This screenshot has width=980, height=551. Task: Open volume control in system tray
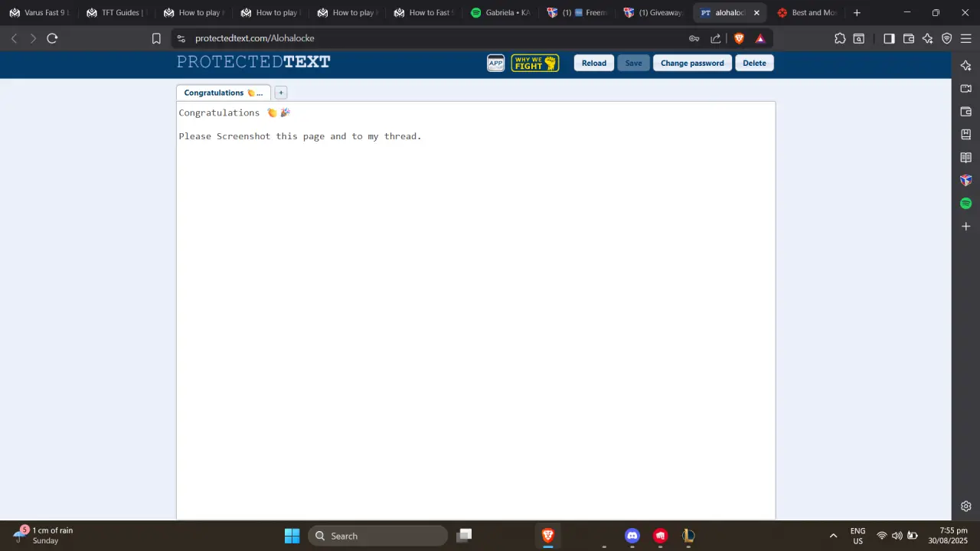897,536
